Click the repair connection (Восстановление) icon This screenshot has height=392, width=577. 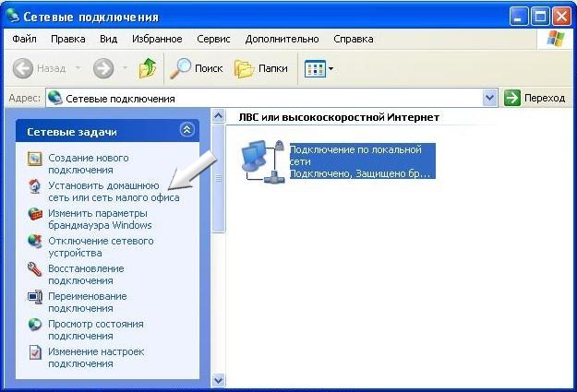pos(35,269)
